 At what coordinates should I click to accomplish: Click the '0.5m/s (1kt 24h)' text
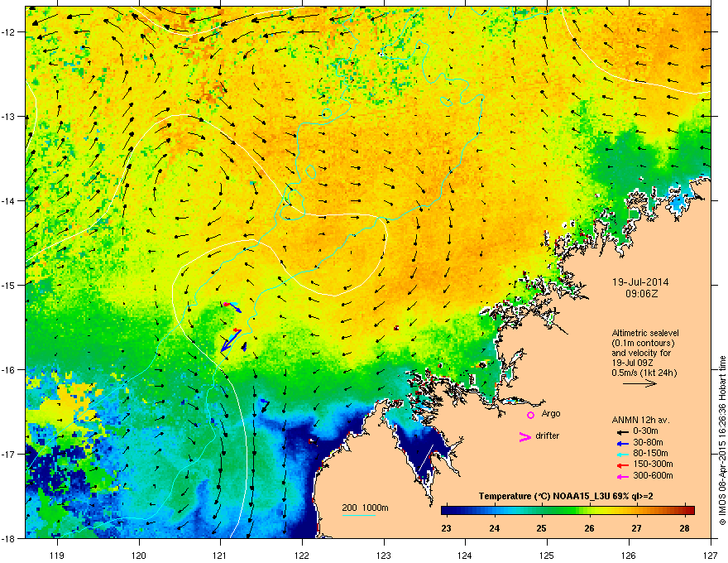(644, 373)
